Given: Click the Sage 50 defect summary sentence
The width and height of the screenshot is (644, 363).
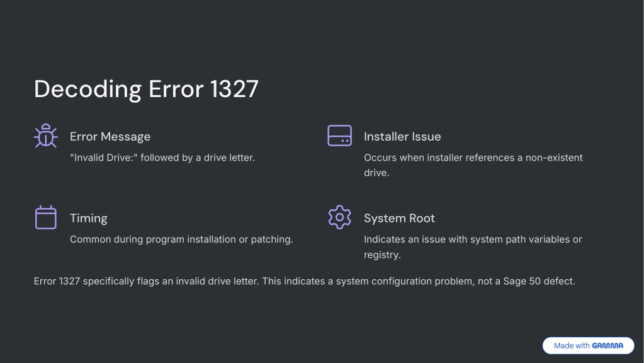Looking at the screenshot, I should (419, 281).
